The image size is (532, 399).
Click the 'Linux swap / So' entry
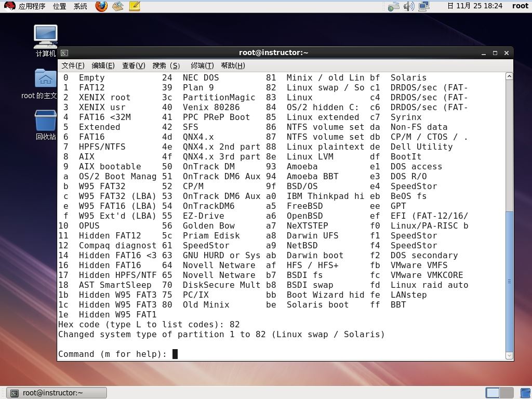[x=325, y=87]
